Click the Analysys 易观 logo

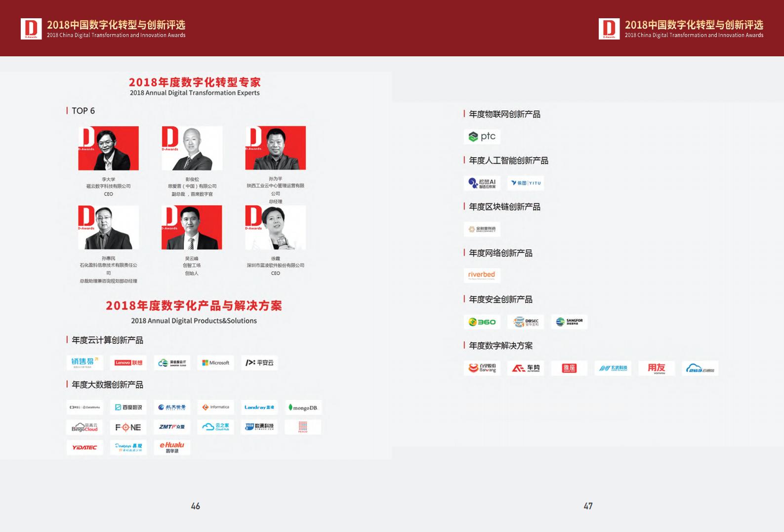point(128,448)
